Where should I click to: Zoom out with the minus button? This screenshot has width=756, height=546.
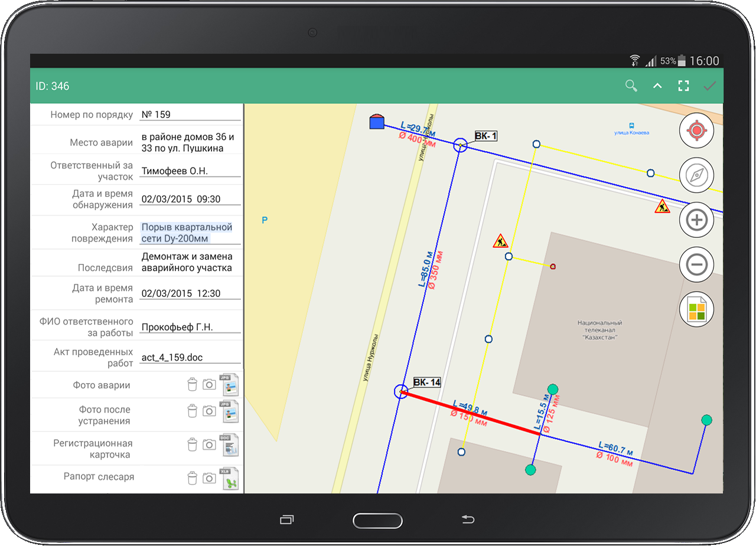tap(697, 264)
